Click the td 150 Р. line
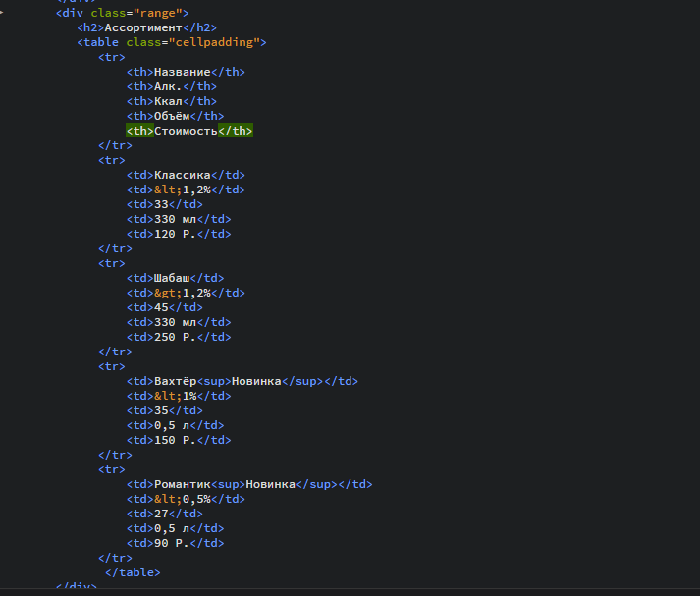The height and width of the screenshot is (596, 700). (x=179, y=440)
